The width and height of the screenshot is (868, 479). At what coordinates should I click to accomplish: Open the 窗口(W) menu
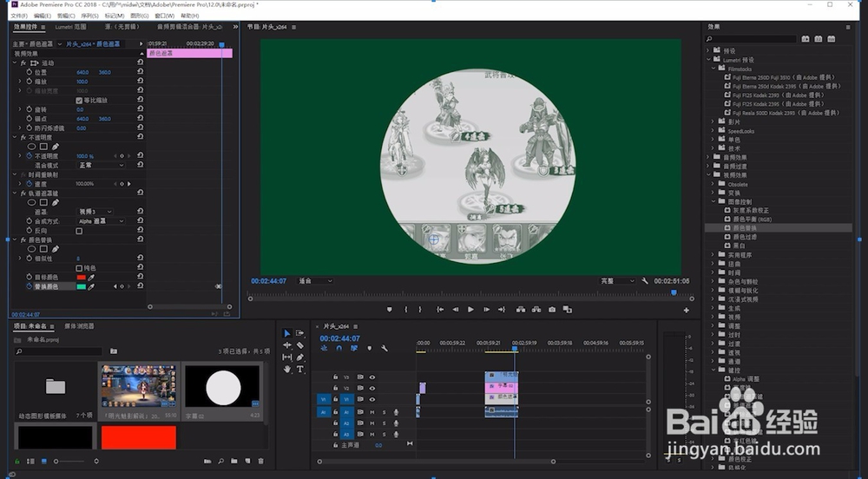165,16
